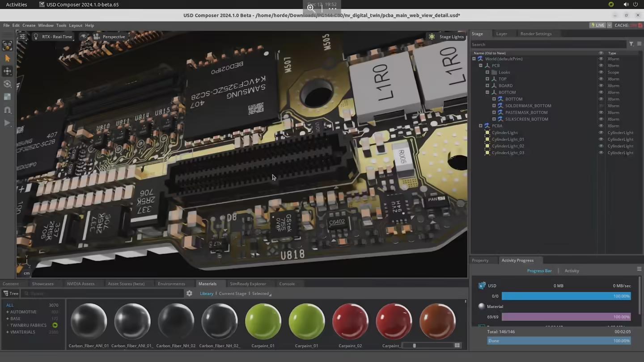Enable the Snap magnet tool
The image size is (644, 362).
[x=7, y=110]
